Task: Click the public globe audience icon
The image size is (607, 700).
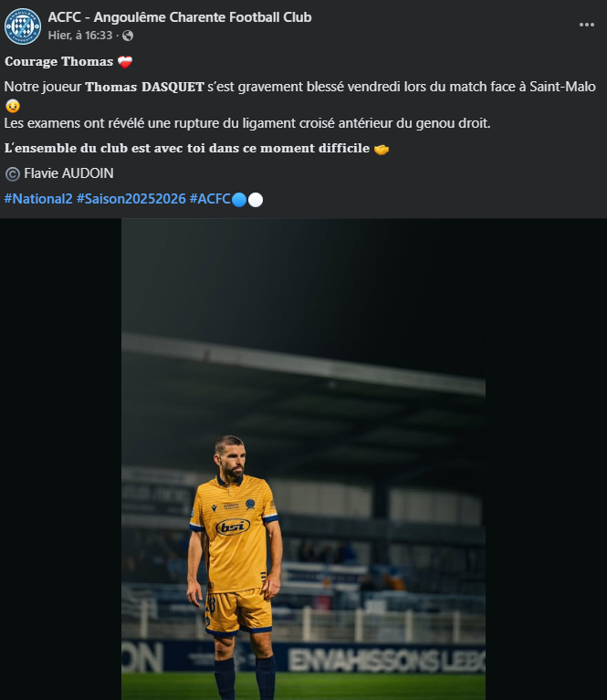Action: tap(128, 36)
